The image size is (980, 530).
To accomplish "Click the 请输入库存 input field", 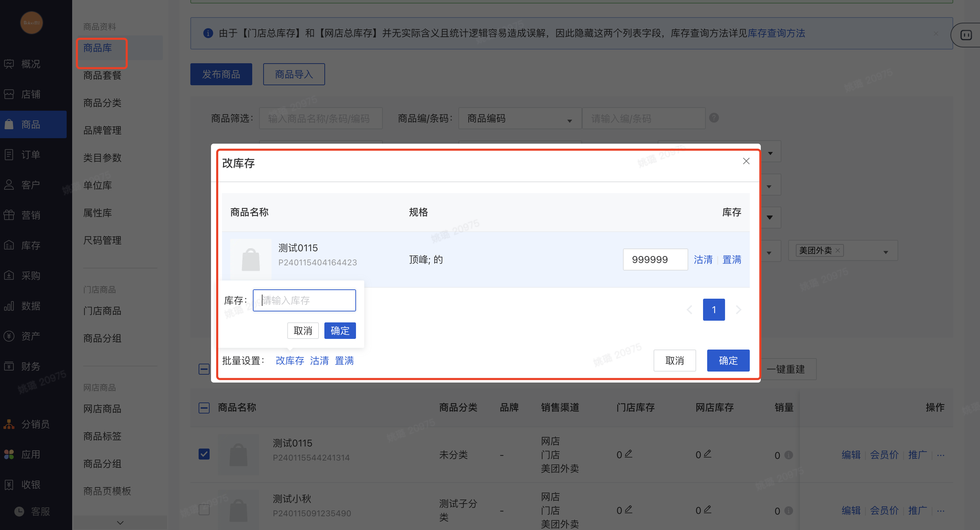I will click(304, 301).
